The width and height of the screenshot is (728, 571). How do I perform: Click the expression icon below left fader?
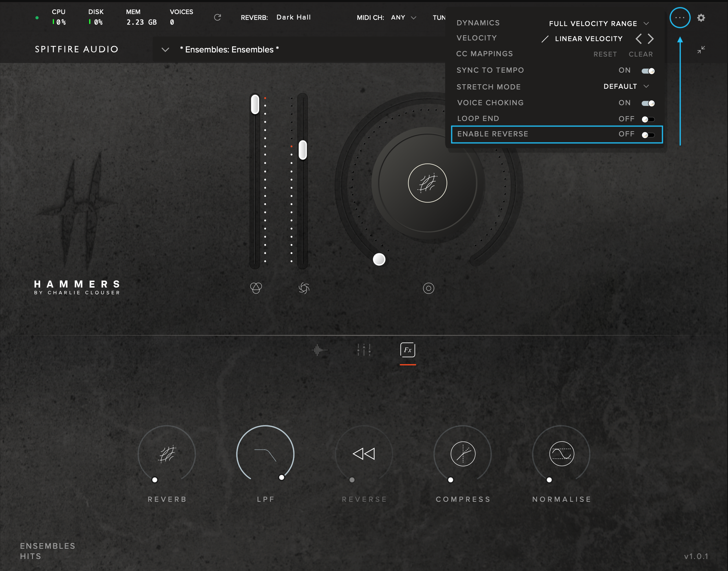coord(256,288)
